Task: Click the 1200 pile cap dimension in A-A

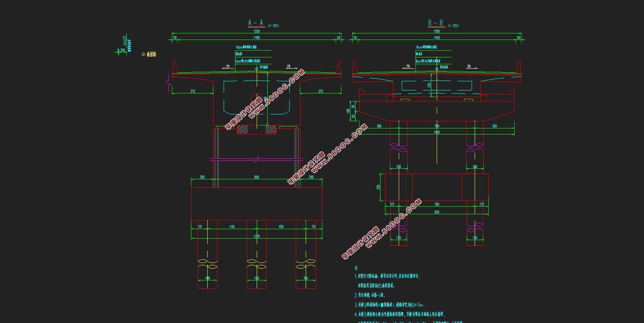Action: [x=257, y=236]
